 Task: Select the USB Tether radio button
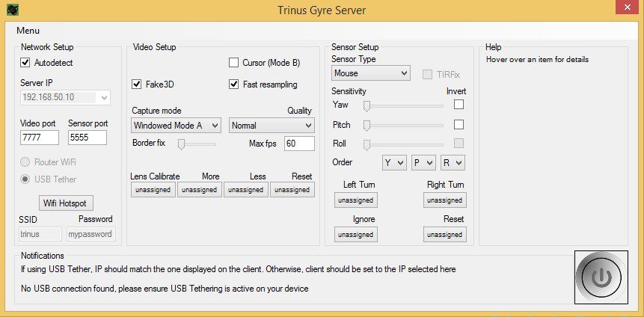tap(25, 179)
